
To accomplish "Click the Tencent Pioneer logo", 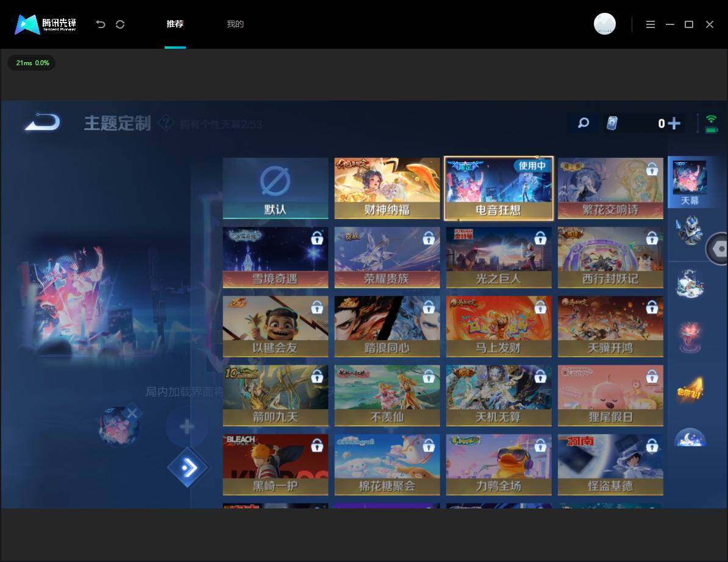I will pos(45,24).
